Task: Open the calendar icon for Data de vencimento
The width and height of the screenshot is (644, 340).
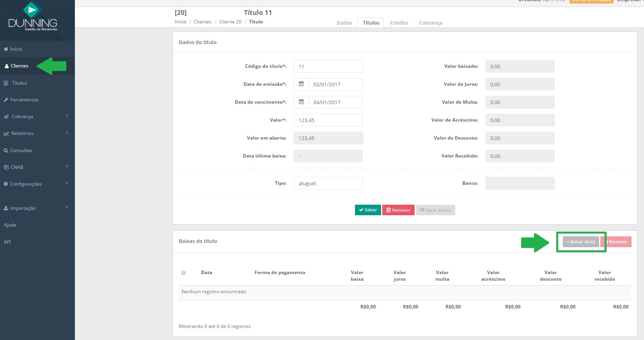Action: 301,102
